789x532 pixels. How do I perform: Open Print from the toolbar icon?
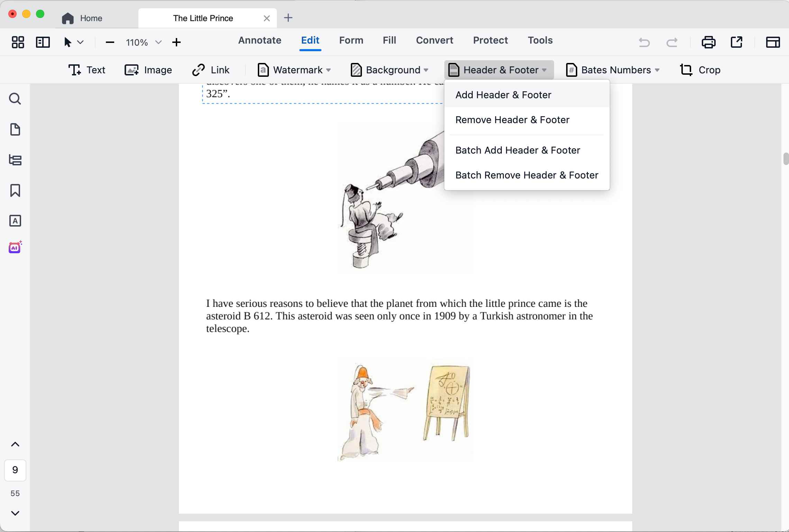[708, 42]
